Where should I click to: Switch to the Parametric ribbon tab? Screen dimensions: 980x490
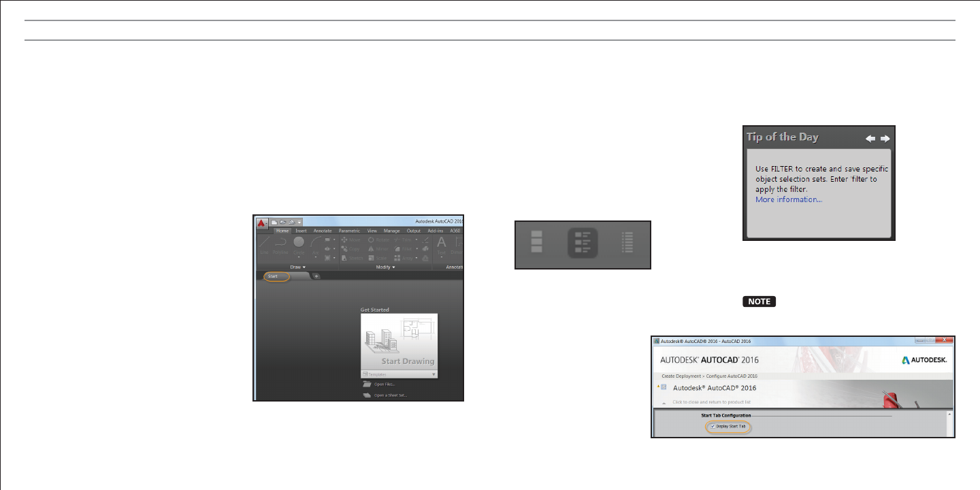(x=349, y=231)
